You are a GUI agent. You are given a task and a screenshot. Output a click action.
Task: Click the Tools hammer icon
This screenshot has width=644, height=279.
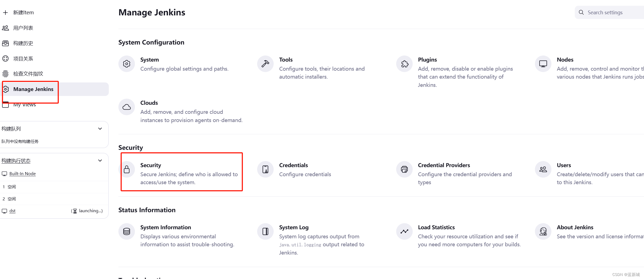pos(265,64)
